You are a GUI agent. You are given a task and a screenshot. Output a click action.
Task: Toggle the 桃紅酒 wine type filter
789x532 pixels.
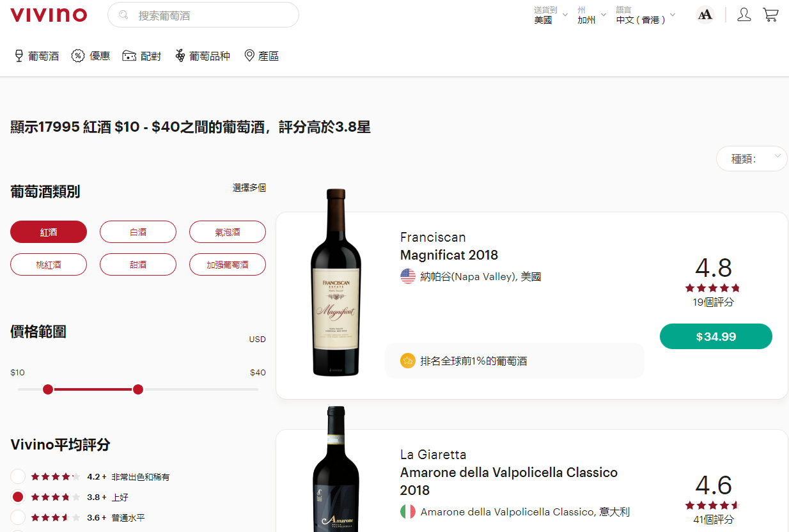(49, 264)
